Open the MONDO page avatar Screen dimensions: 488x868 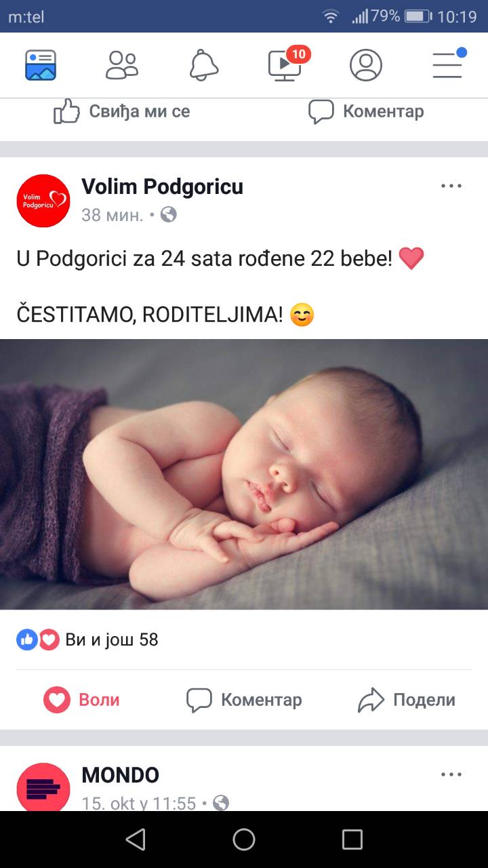(x=43, y=787)
